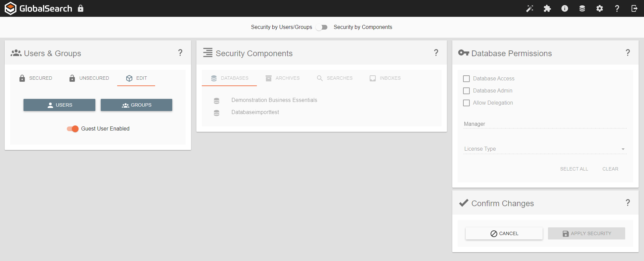Switch to the ARCHIVES tab
644x261 pixels.
283,78
